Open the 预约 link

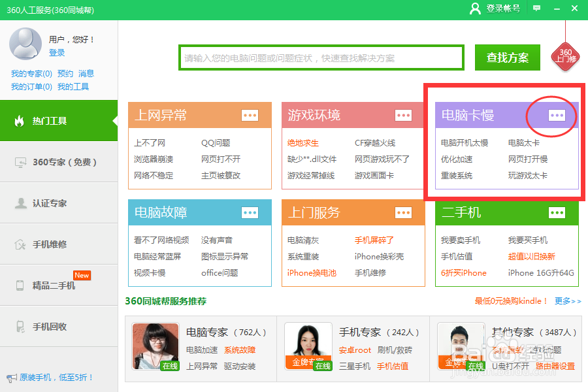click(x=65, y=74)
